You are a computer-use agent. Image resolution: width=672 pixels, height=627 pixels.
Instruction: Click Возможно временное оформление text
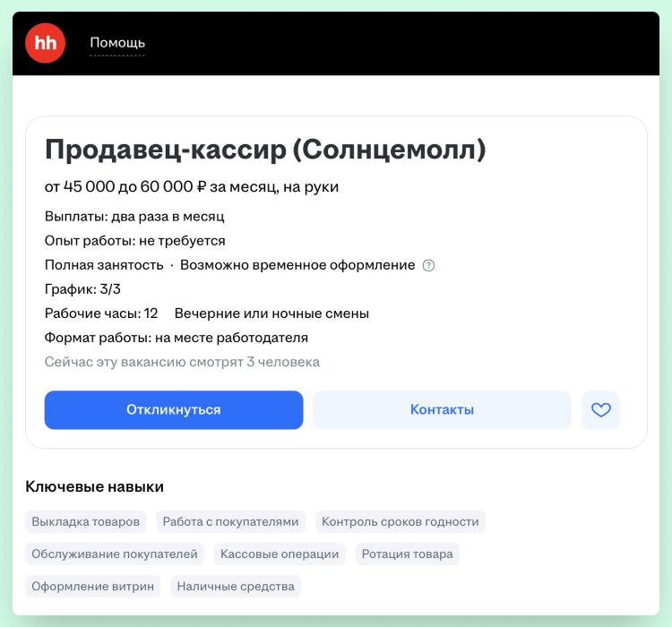pyautogui.click(x=297, y=265)
